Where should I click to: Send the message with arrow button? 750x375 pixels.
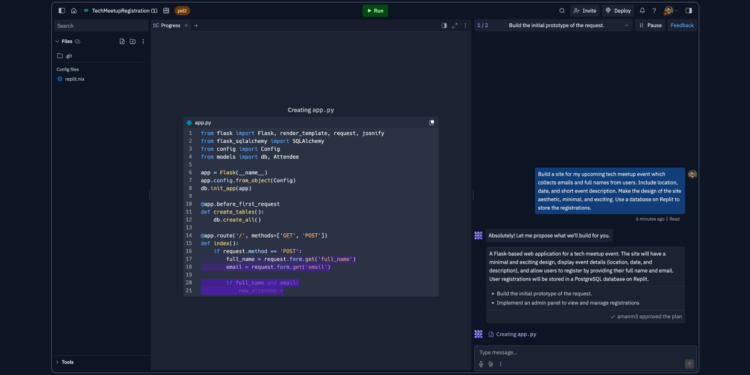689,364
